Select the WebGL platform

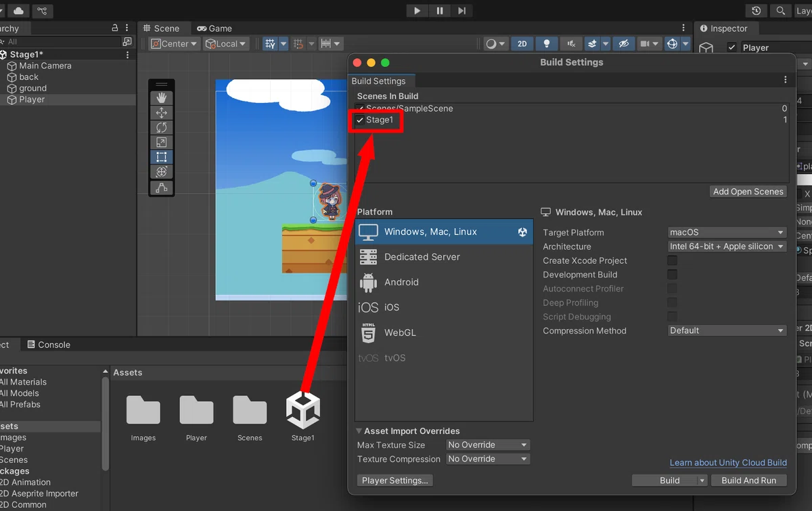pyautogui.click(x=444, y=333)
